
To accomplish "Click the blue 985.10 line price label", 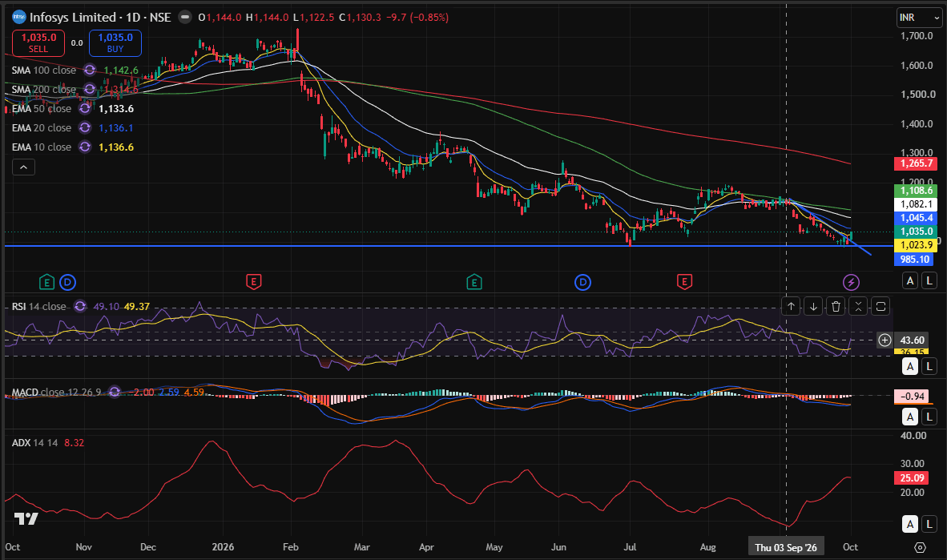I will click(914, 259).
